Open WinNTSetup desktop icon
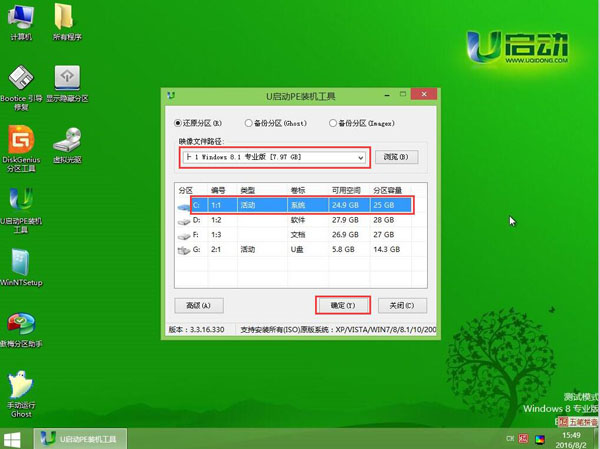 pos(21,268)
